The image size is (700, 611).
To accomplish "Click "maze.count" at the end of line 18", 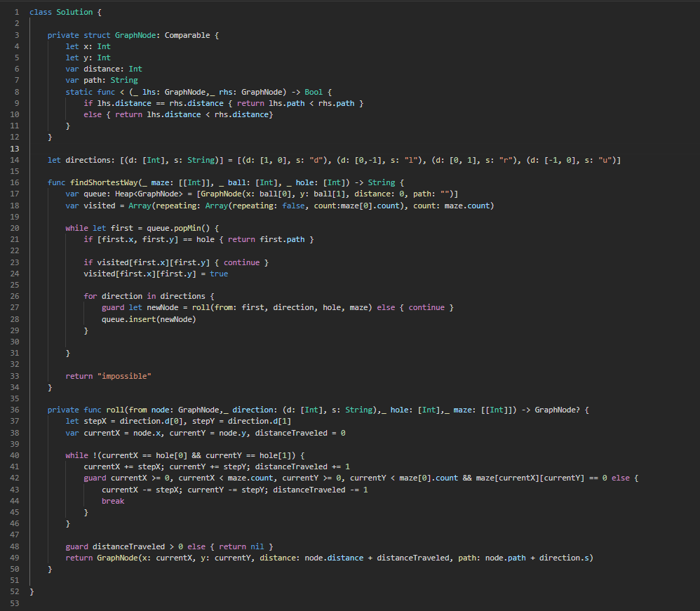I will click(x=467, y=206).
